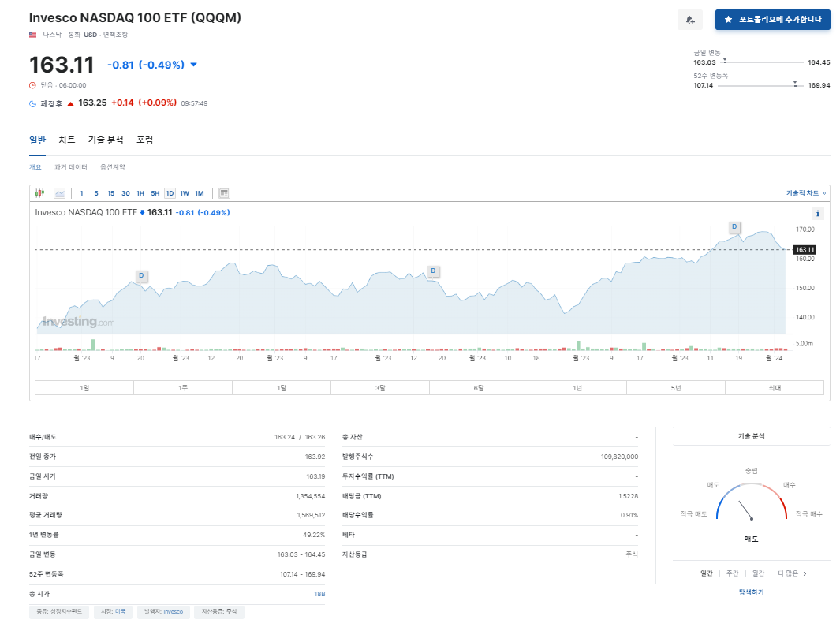This screenshot has height=627, width=840.
Task: Click the 자산등급: 주식 tag
Action: coord(219,611)
